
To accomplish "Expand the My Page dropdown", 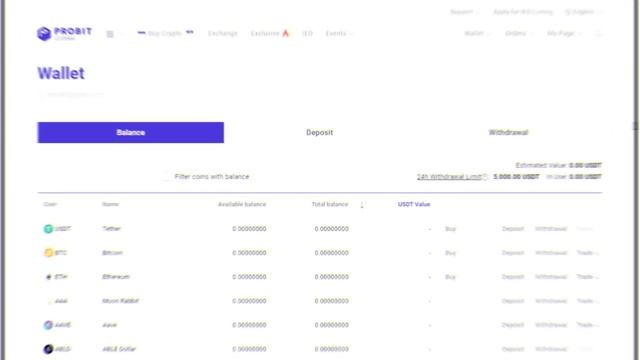I will tap(564, 33).
